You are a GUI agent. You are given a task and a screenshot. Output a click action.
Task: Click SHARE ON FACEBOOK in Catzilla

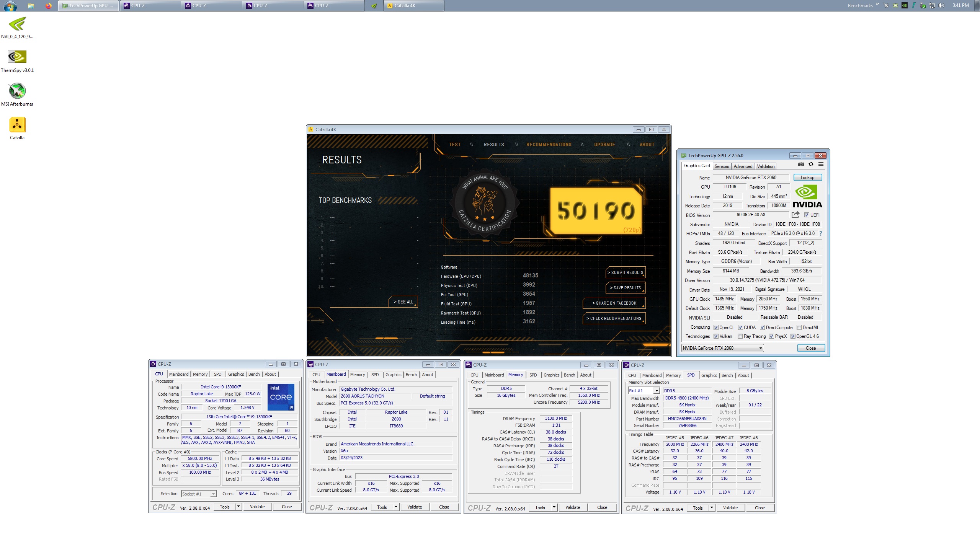614,303
